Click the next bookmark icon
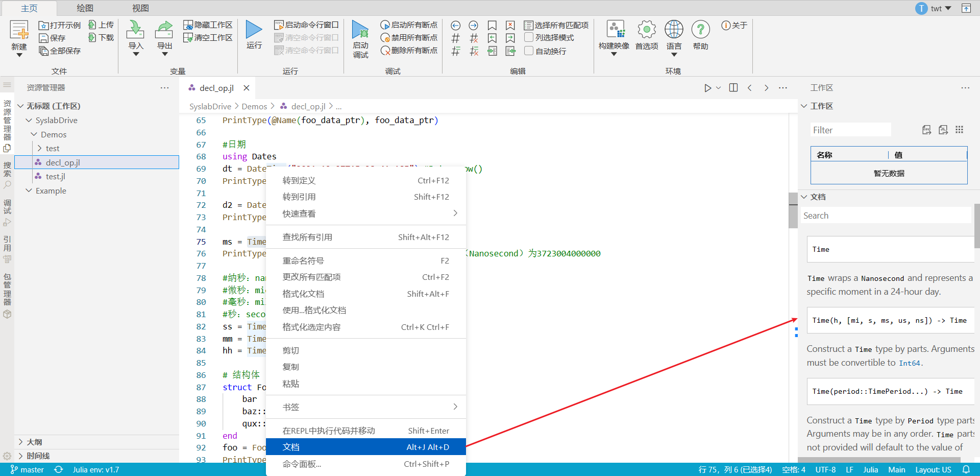 [x=510, y=38]
